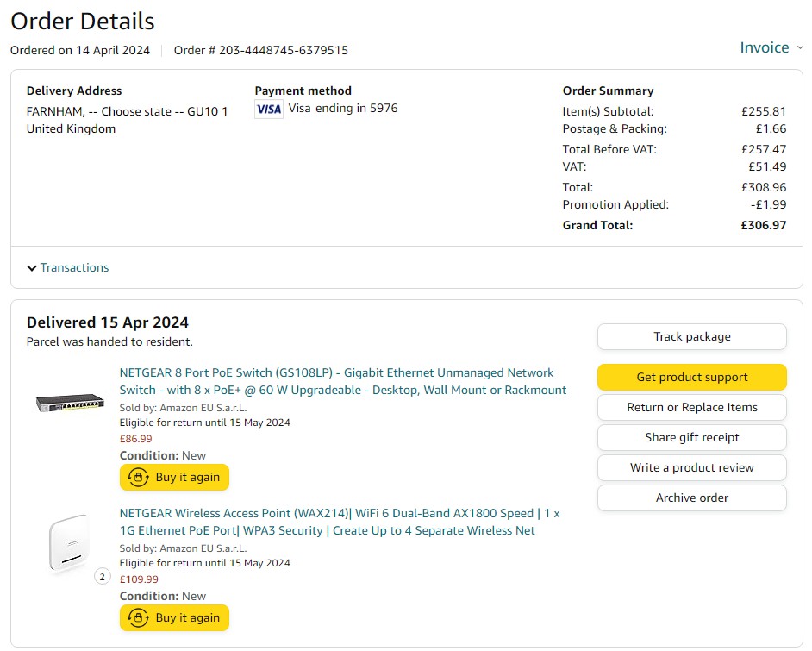Click the £86.99 price text
The width and height of the screenshot is (812, 651).
135,439
